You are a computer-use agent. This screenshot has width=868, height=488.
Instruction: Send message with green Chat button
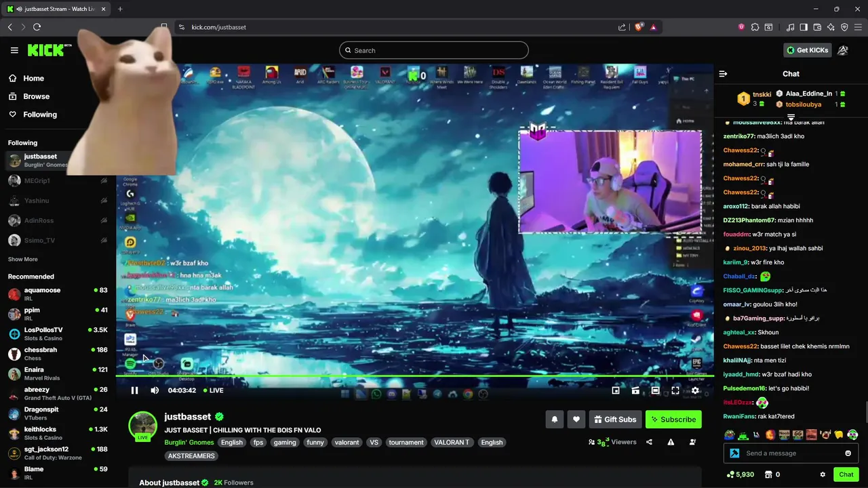pos(846,474)
